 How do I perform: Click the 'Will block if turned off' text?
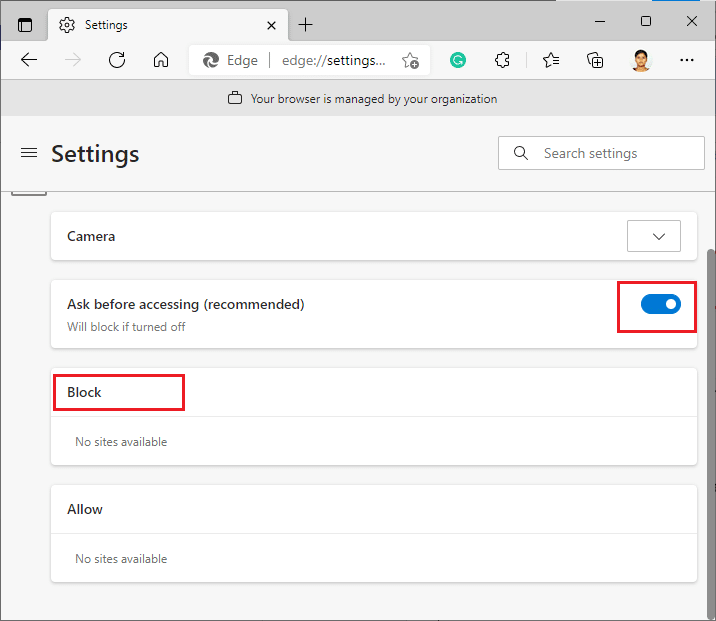pos(126,327)
